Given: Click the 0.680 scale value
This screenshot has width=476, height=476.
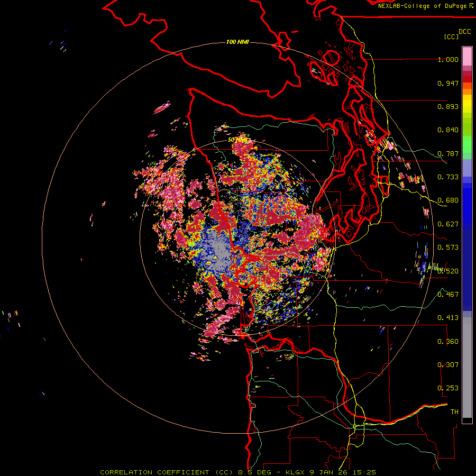Looking at the screenshot, I should pyautogui.click(x=448, y=200).
